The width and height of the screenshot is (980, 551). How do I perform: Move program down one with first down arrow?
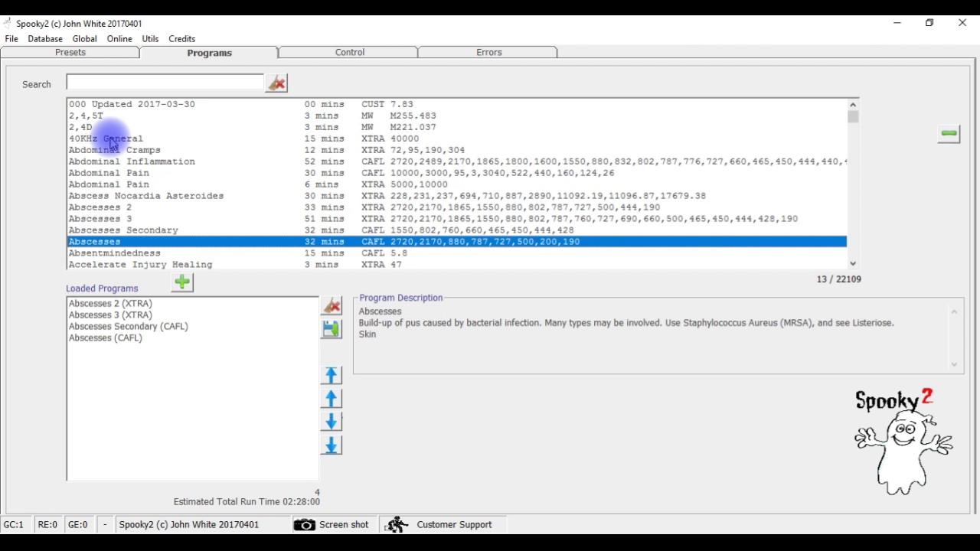pos(332,422)
